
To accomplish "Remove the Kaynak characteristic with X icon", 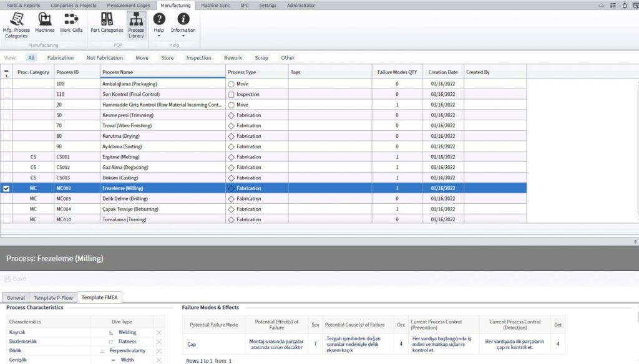I will pos(159,333).
